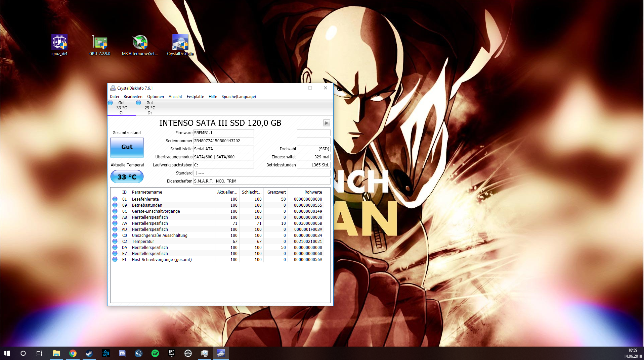Click the status orb for ID 0C row

115,211
